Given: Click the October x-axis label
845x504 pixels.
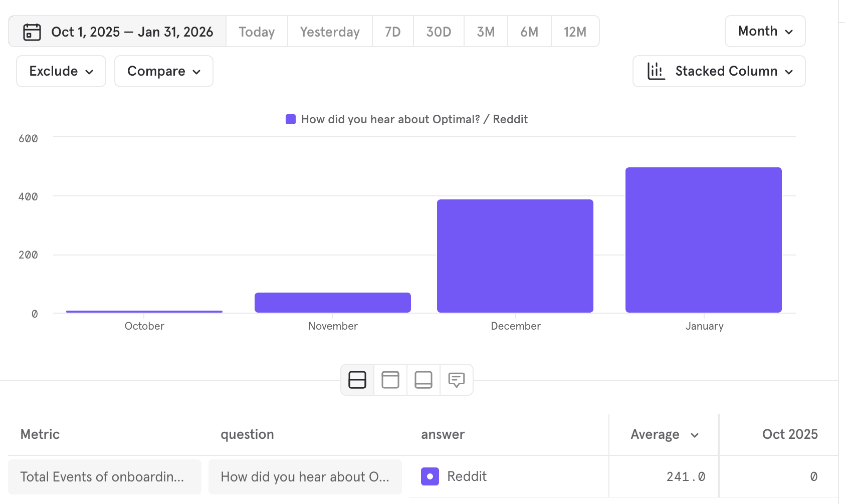Looking at the screenshot, I should click(144, 326).
